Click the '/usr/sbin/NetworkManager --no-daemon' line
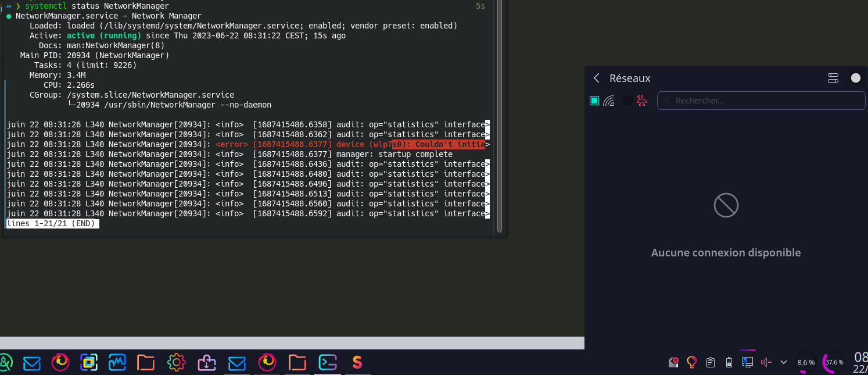868x375 pixels. [170, 105]
